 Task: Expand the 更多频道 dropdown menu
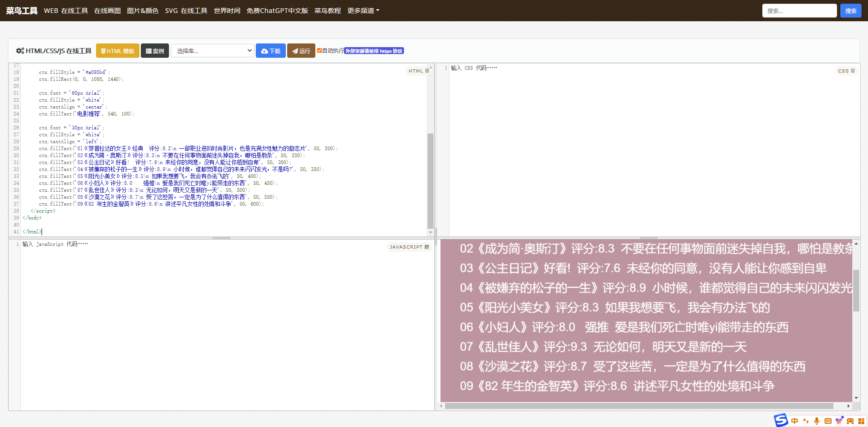pyautogui.click(x=363, y=10)
